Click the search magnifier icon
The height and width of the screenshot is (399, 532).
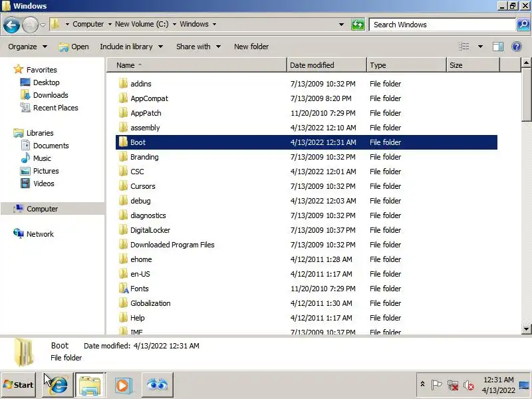(523, 25)
